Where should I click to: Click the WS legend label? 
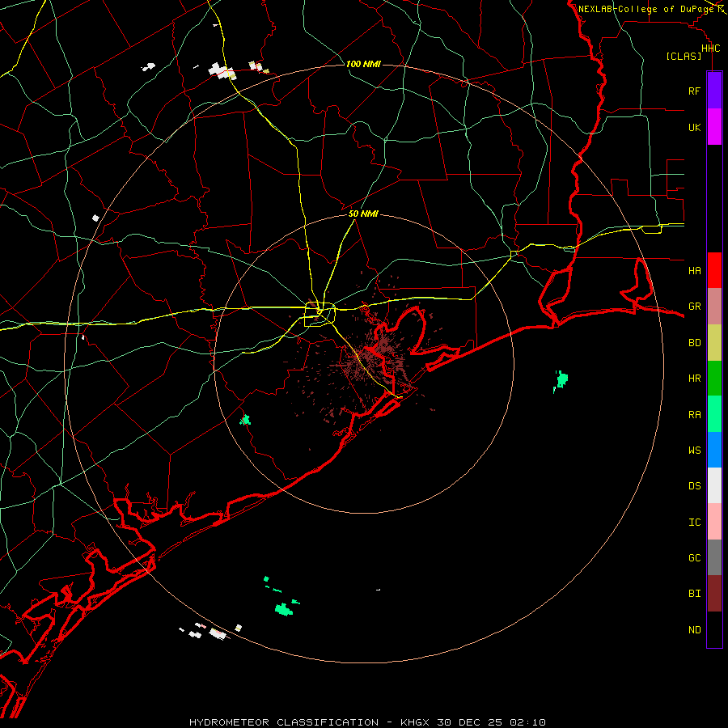[694, 450]
